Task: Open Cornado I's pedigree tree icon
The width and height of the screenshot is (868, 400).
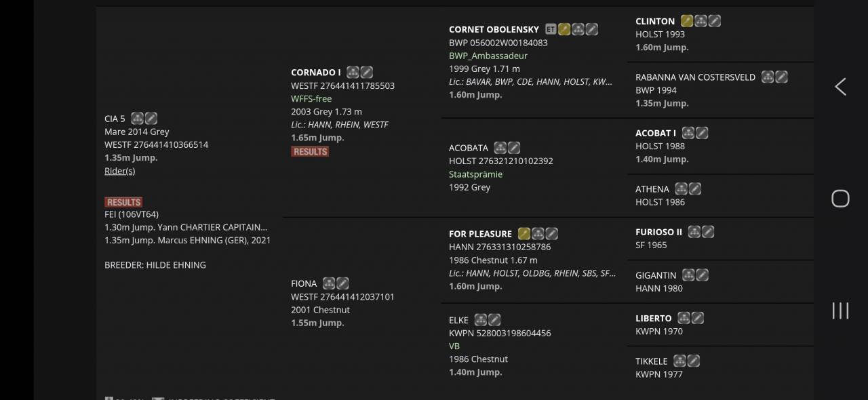Action: [x=353, y=73]
